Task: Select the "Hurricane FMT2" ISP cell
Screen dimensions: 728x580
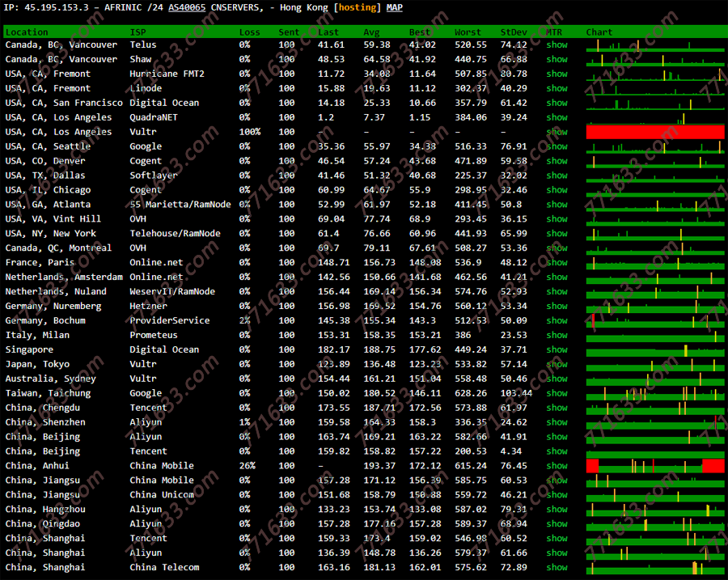Action: 167,74
